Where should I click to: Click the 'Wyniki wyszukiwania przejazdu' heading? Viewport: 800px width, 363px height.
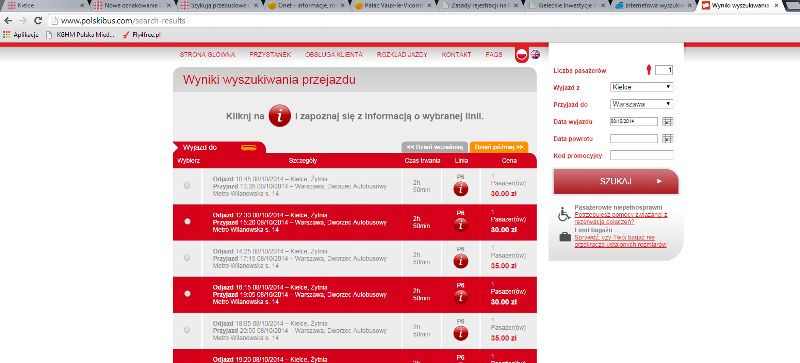point(269,80)
